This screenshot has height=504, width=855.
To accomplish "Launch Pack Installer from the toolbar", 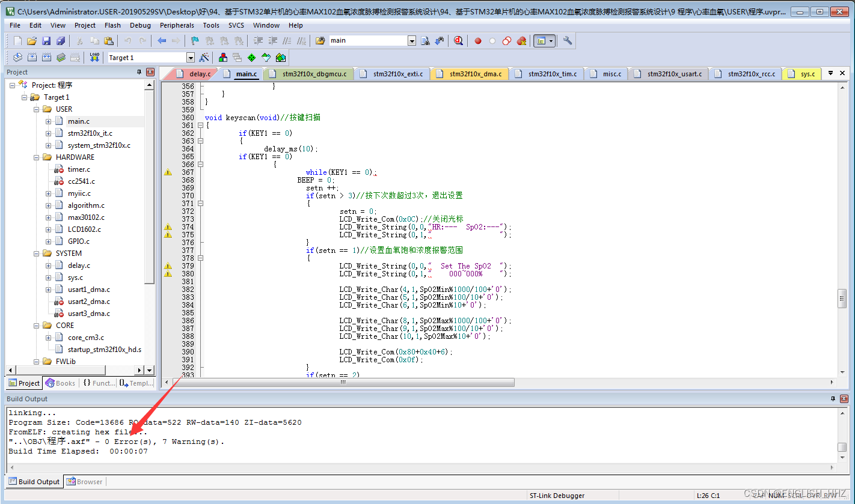I will (x=280, y=58).
